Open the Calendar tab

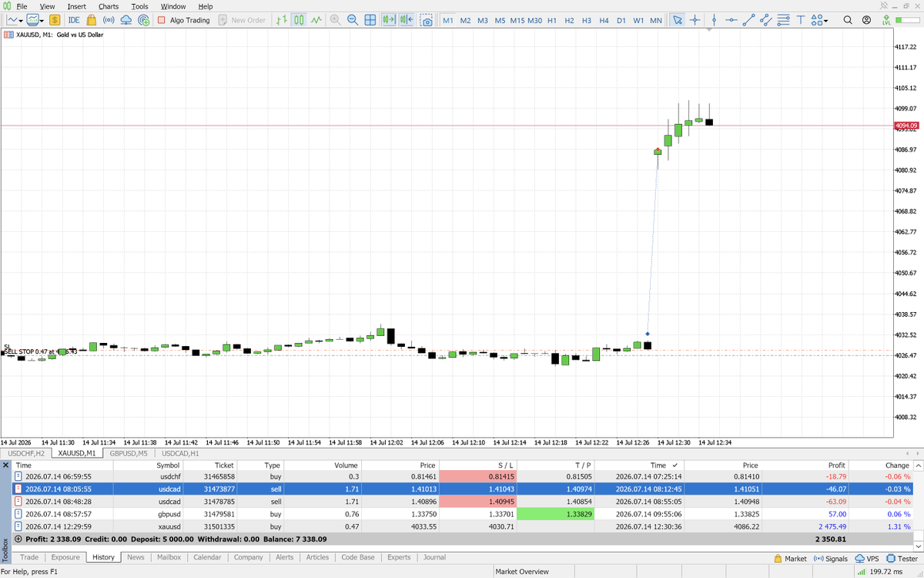207,557
